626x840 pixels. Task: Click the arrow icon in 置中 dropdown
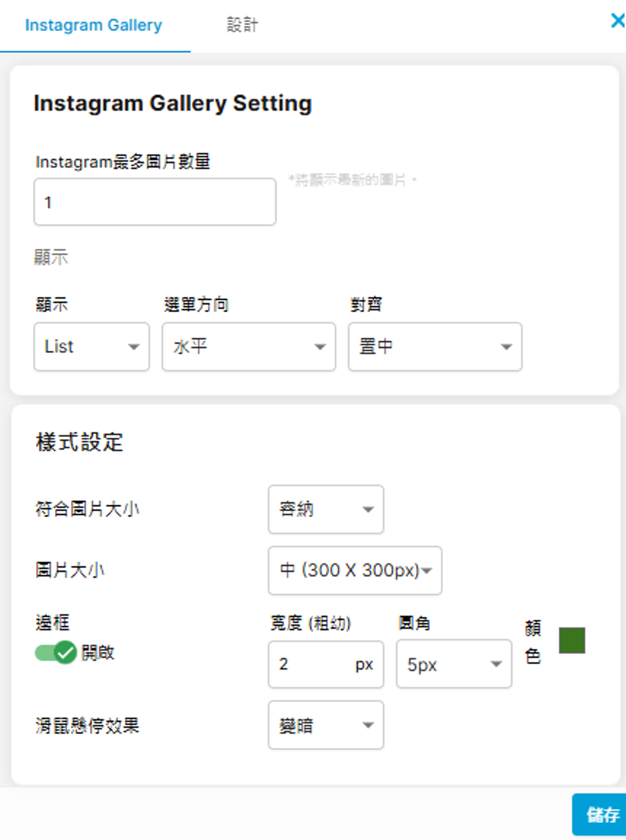506,346
